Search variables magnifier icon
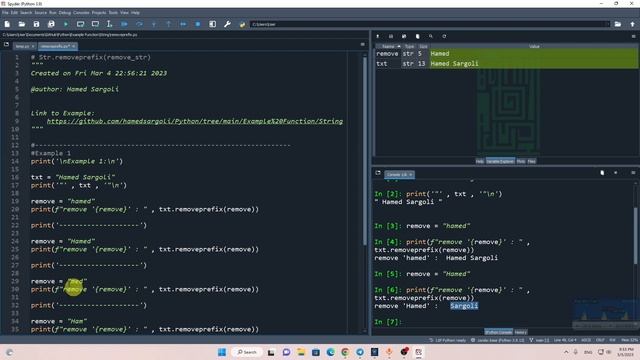 [x=431, y=36]
